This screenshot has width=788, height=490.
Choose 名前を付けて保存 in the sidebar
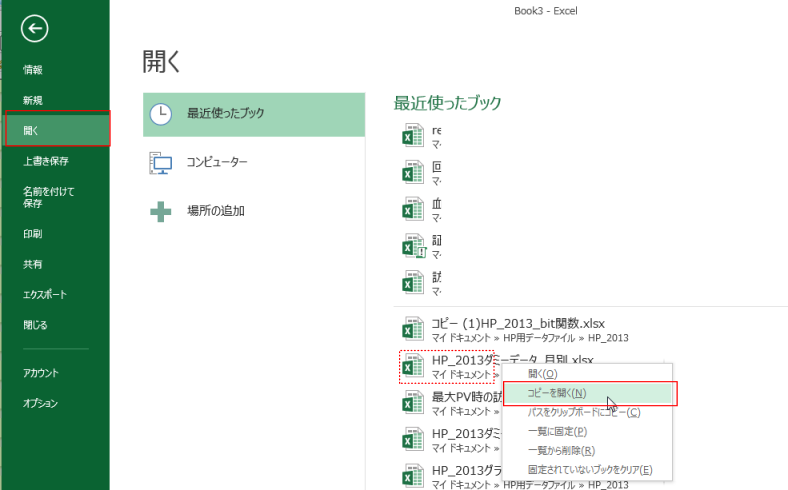(x=49, y=197)
